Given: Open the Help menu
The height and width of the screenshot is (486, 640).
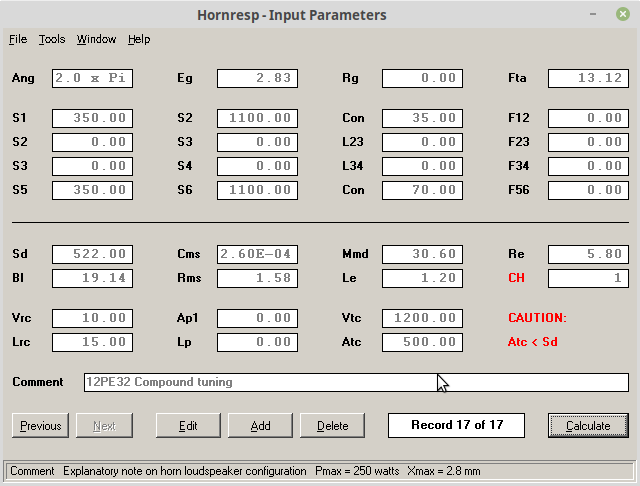Looking at the screenshot, I should point(139,39).
